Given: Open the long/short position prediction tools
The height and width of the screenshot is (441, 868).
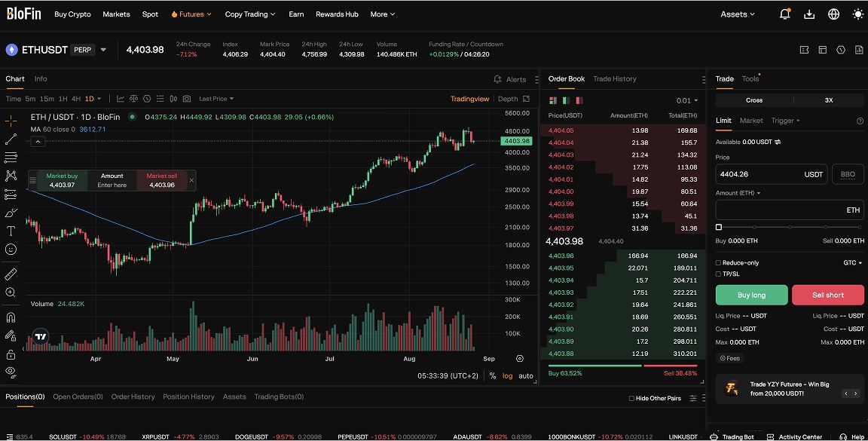Looking at the screenshot, I should [11, 194].
